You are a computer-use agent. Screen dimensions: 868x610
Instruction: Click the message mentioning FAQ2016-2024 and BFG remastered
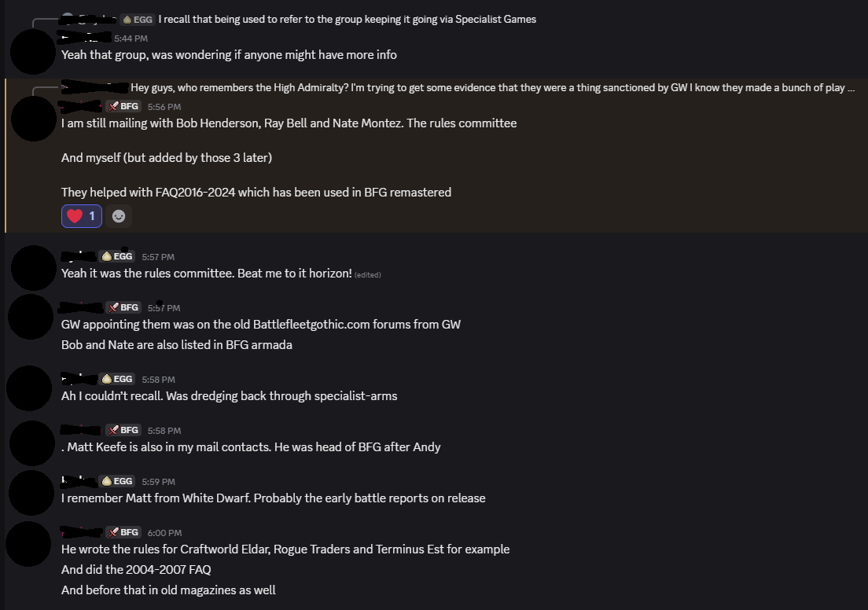click(256, 193)
